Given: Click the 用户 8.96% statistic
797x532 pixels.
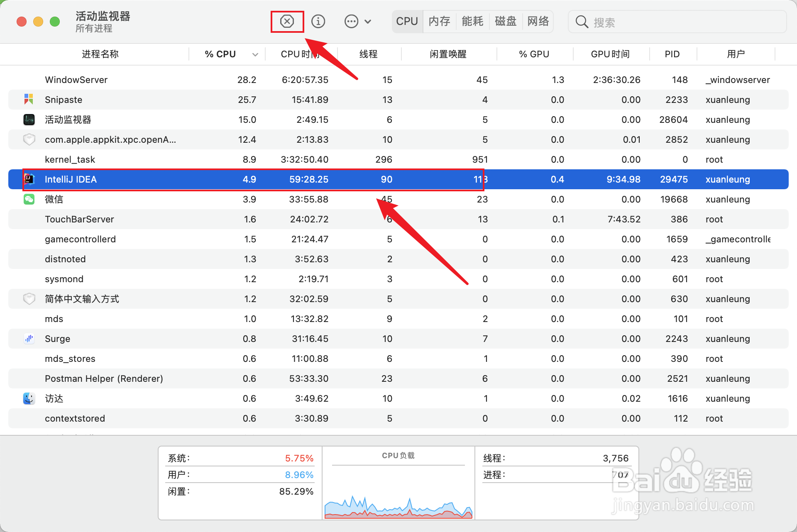Looking at the screenshot, I should [x=240, y=475].
